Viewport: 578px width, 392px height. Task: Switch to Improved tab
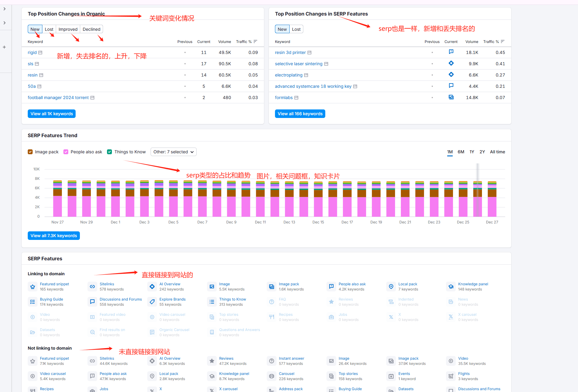68,29
